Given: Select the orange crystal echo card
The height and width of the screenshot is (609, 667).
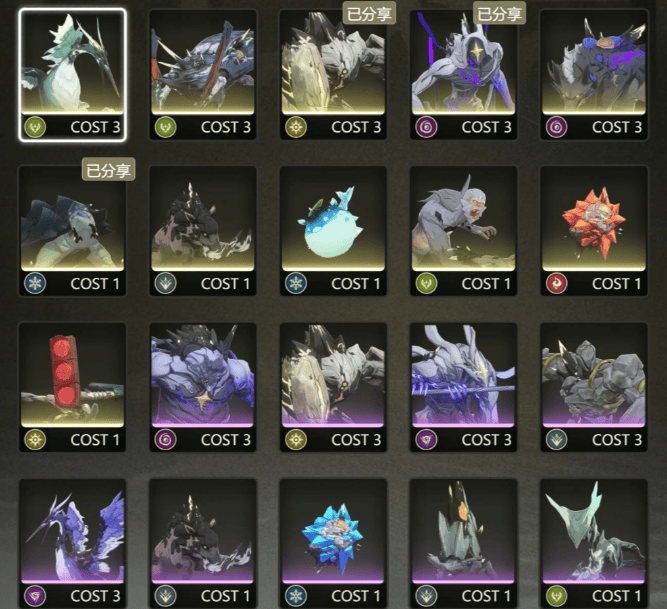Looking at the screenshot, I should click(x=594, y=231).
